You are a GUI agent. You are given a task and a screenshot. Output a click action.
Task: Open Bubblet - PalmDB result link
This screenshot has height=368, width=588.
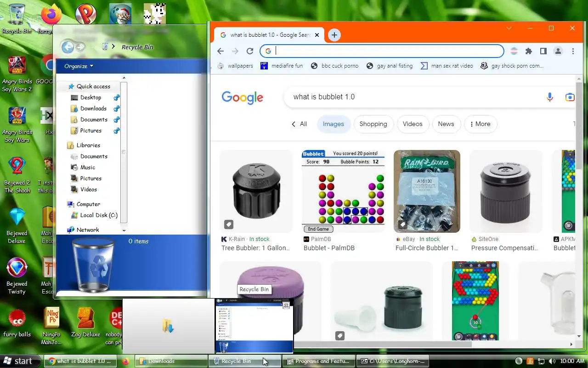tap(329, 248)
